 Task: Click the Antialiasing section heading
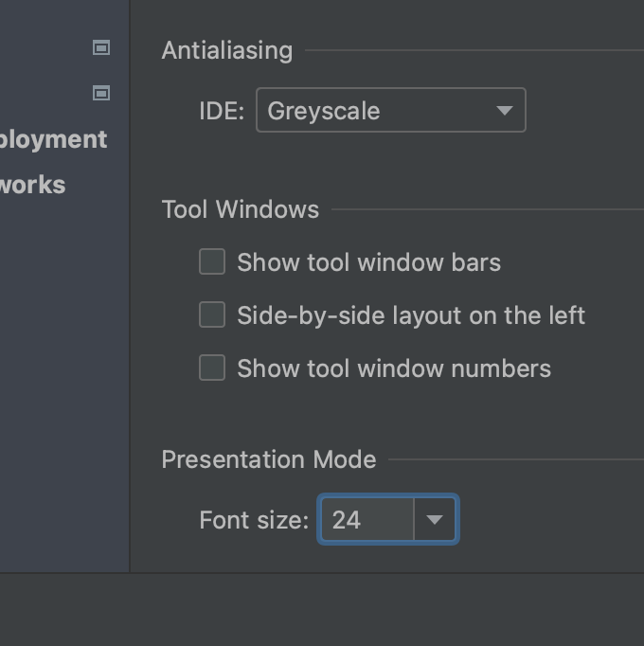pos(227,50)
